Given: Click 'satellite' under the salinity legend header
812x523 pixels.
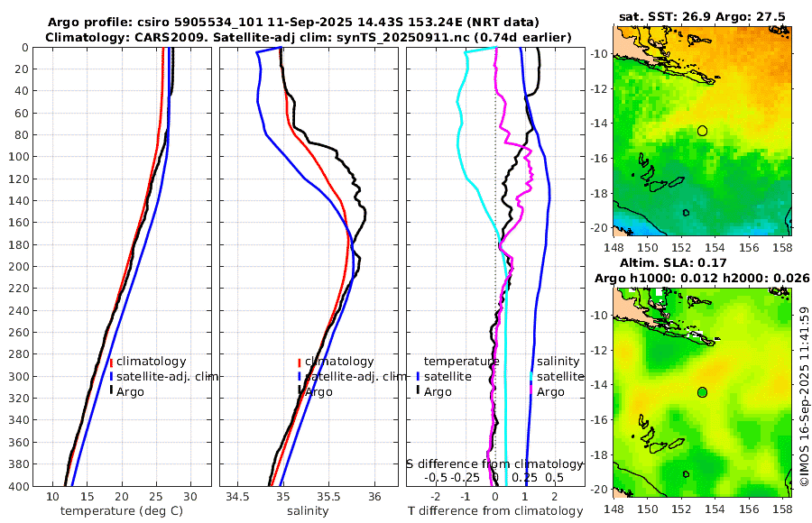Looking at the screenshot, I should pos(560,376).
